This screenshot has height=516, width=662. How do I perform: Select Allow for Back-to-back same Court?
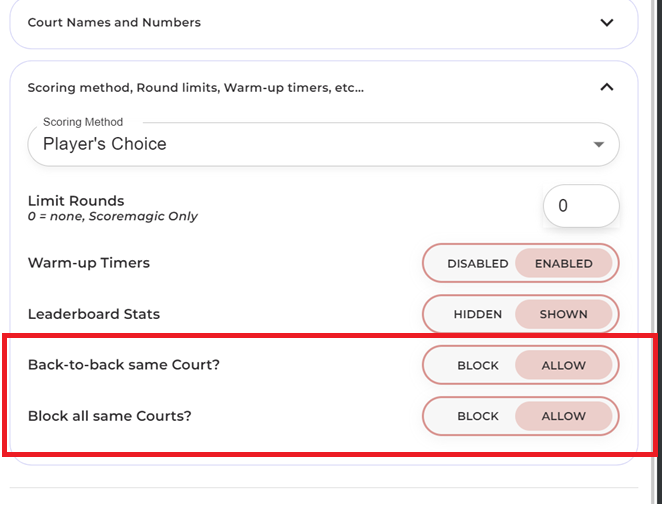pos(563,365)
